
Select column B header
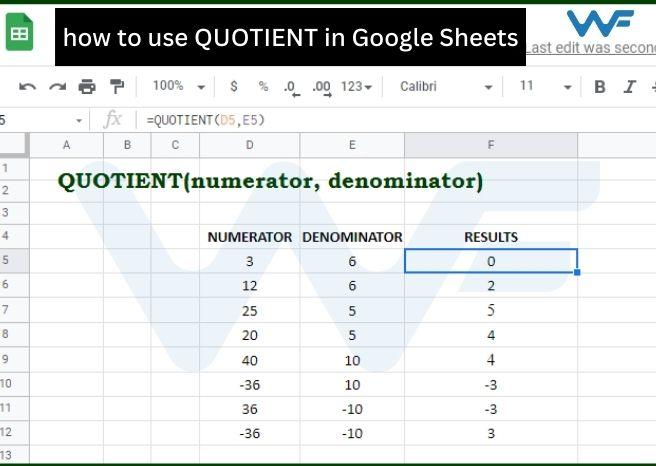127,145
